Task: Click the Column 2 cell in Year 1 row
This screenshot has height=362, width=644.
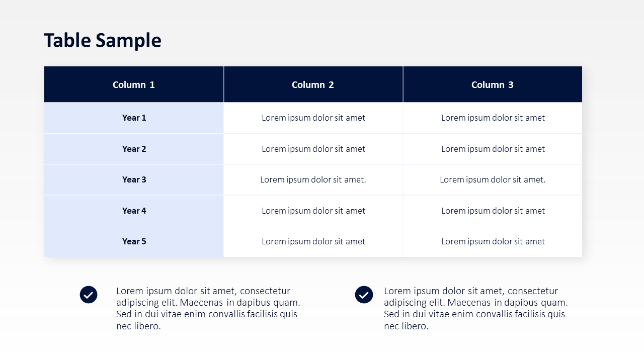Action: [x=313, y=118]
